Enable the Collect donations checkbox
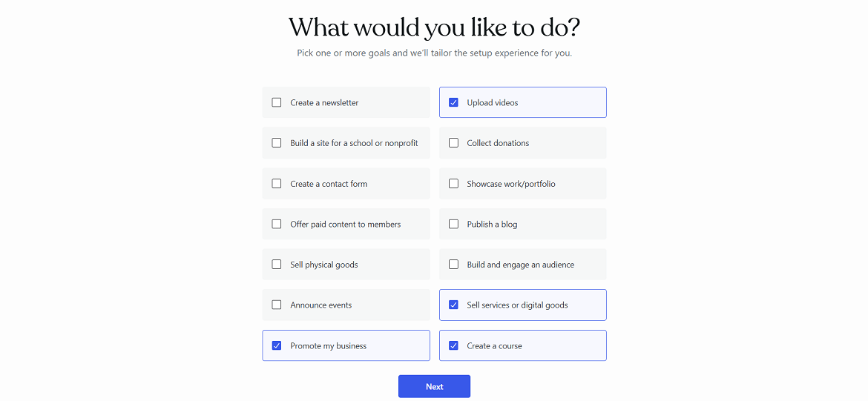Image resolution: width=868 pixels, height=401 pixels. pos(453,143)
